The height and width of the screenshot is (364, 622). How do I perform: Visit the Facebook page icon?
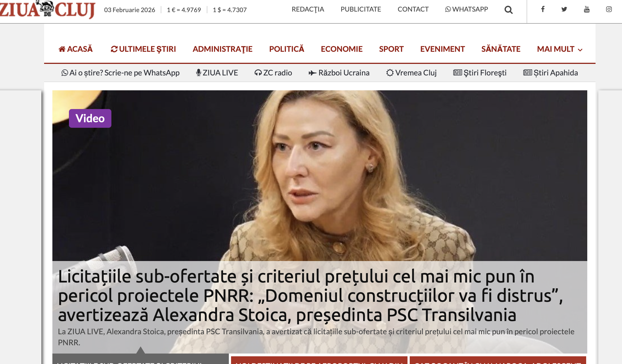point(543,9)
